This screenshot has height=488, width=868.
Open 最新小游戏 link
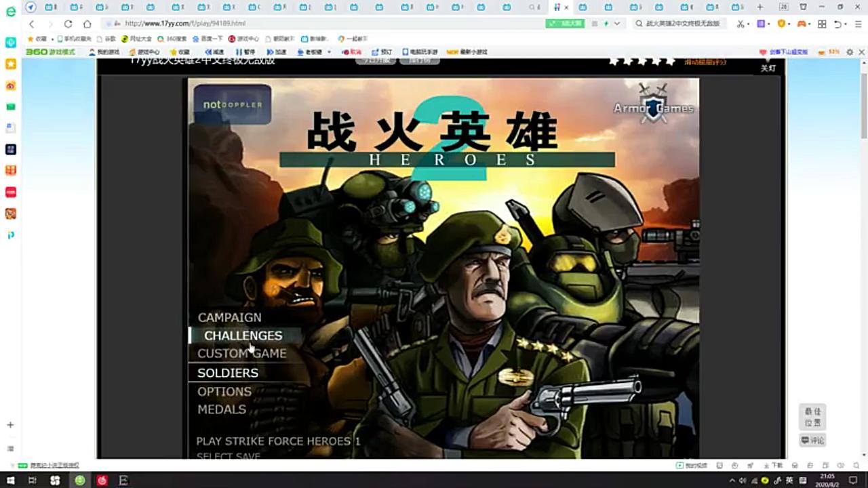tap(467, 52)
